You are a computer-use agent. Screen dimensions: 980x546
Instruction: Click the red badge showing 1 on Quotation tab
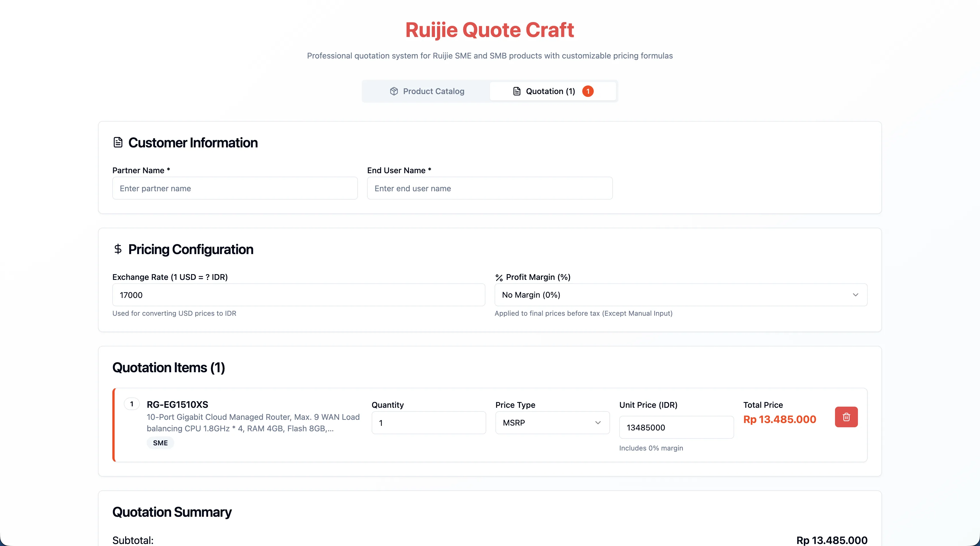click(588, 91)
